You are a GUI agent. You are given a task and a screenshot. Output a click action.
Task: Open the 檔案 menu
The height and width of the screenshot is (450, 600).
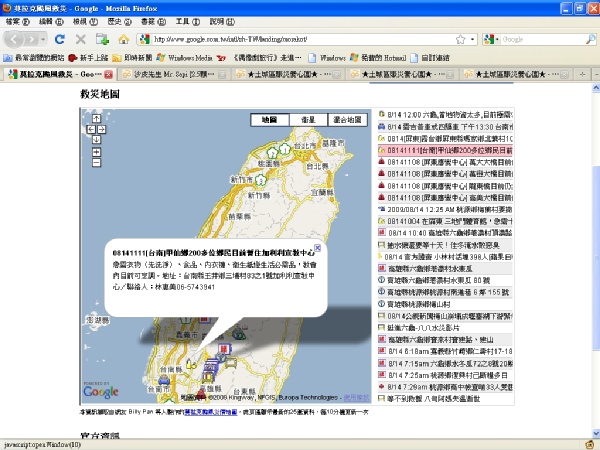pyautogui.click(x=17, y=22)
